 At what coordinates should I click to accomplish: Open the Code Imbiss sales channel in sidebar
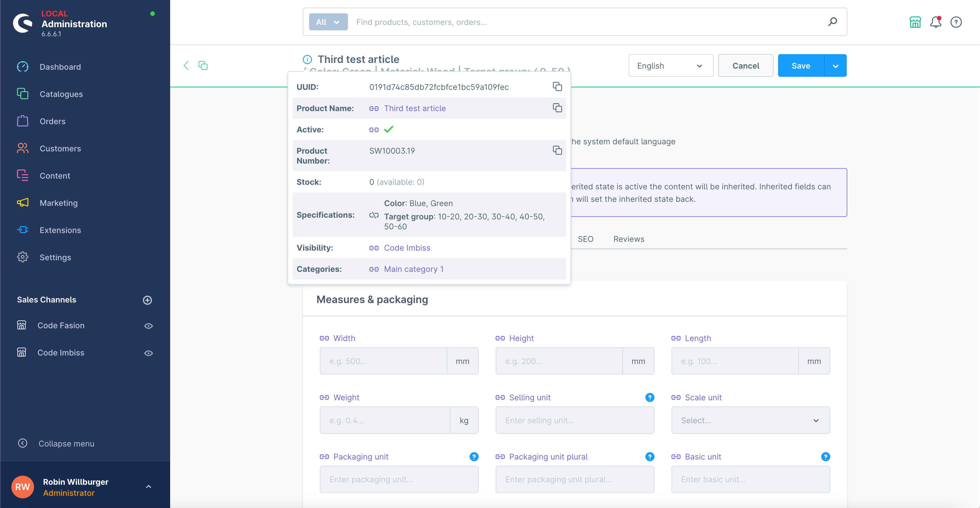pos(61,353)
